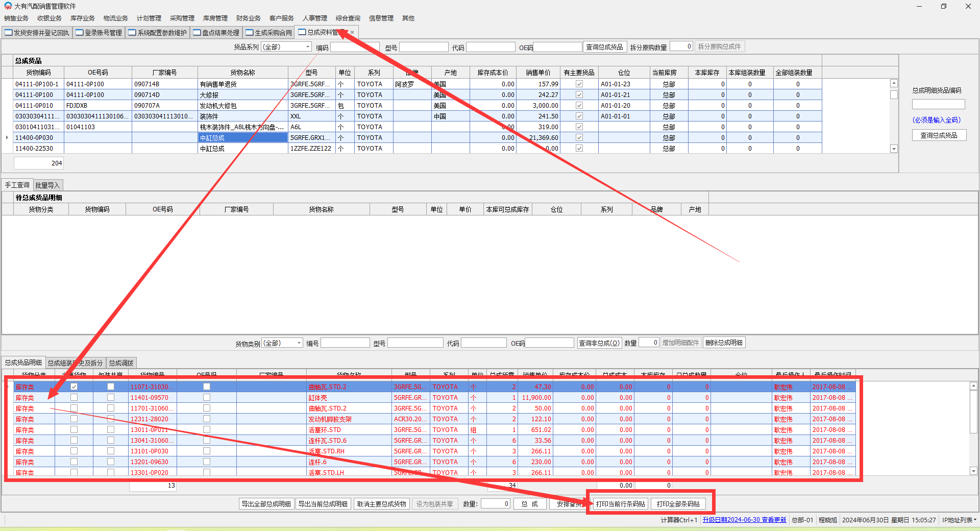
Task: Open the 升级日期2024-06-30 查看更新 link
Action: point(745,520)
